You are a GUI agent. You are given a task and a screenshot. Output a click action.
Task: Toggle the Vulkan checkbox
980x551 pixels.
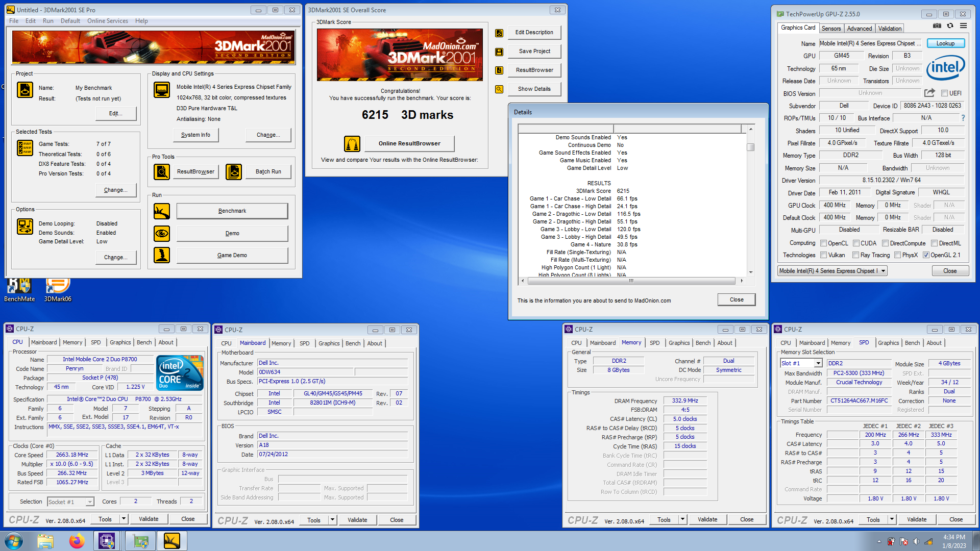pyautogui.click(x=823, y=255)
